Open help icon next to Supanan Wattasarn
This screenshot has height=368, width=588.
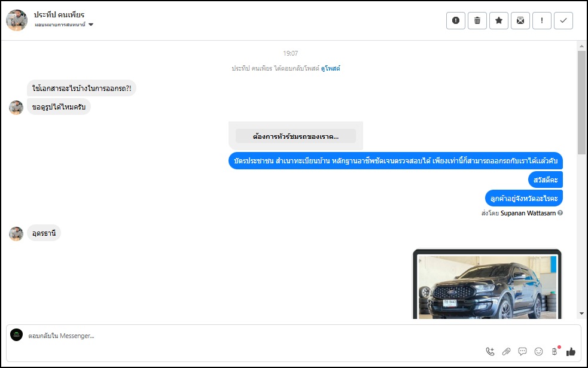560,212
